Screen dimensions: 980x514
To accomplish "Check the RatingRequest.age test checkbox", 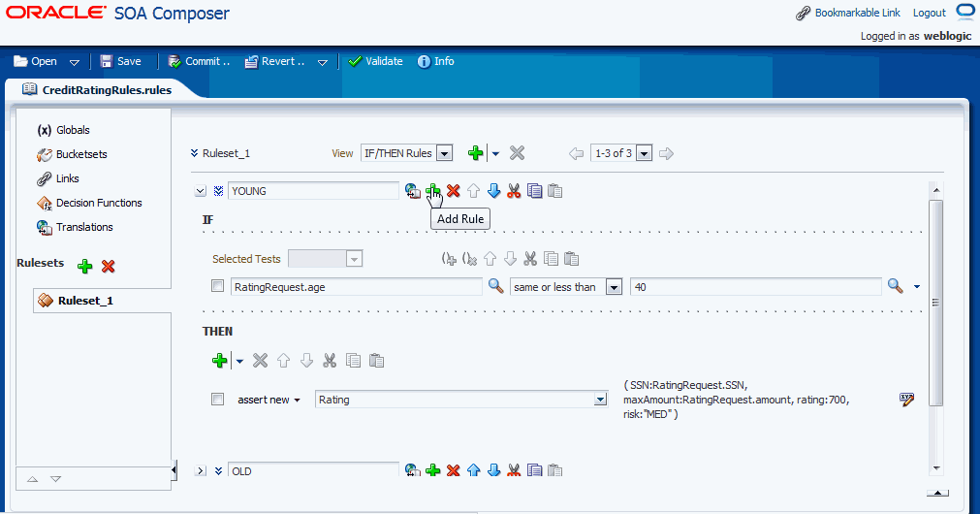I will 218,286.
